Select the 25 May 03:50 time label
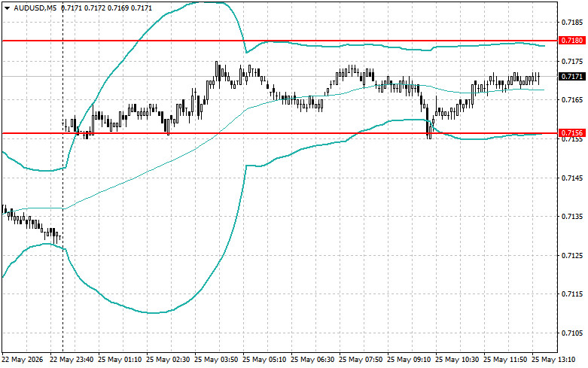The height and width of the screenshot is (368, 588). (x=216, y=360)
